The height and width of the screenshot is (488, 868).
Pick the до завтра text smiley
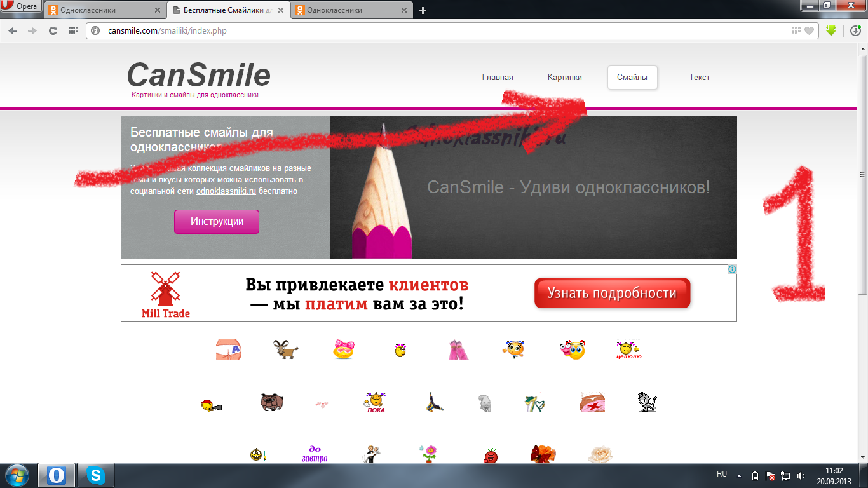pos(315,454)
